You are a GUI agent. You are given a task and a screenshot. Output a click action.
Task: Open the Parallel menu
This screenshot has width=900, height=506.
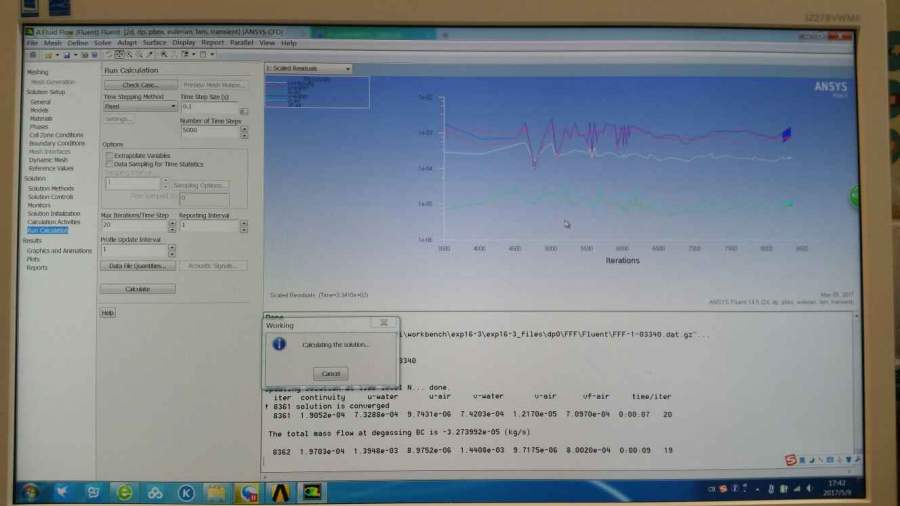point(242,43)
